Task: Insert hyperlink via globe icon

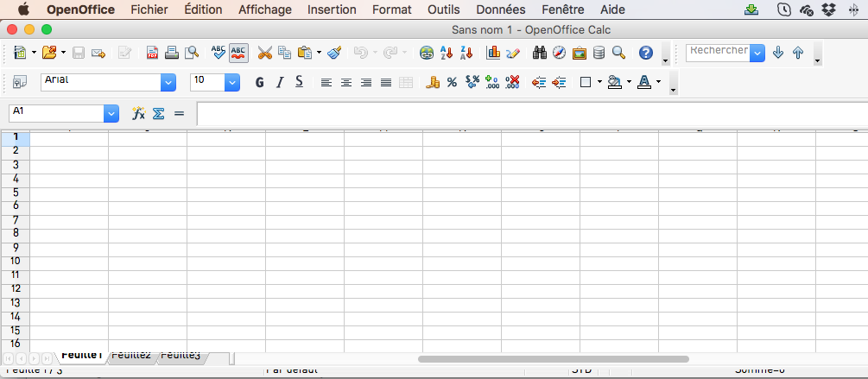Action: pyautogui.click(x=427, y=54)
